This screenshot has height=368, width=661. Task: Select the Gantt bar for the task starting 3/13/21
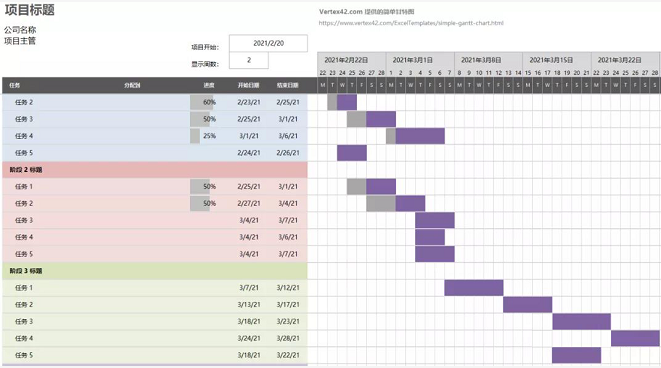(x=527, y=304)
